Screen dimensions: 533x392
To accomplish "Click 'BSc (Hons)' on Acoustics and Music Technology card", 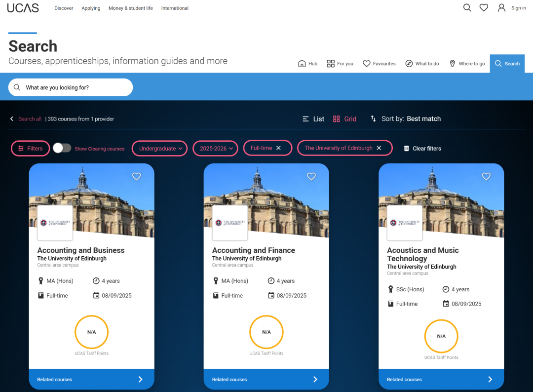I will pos(410,289).
